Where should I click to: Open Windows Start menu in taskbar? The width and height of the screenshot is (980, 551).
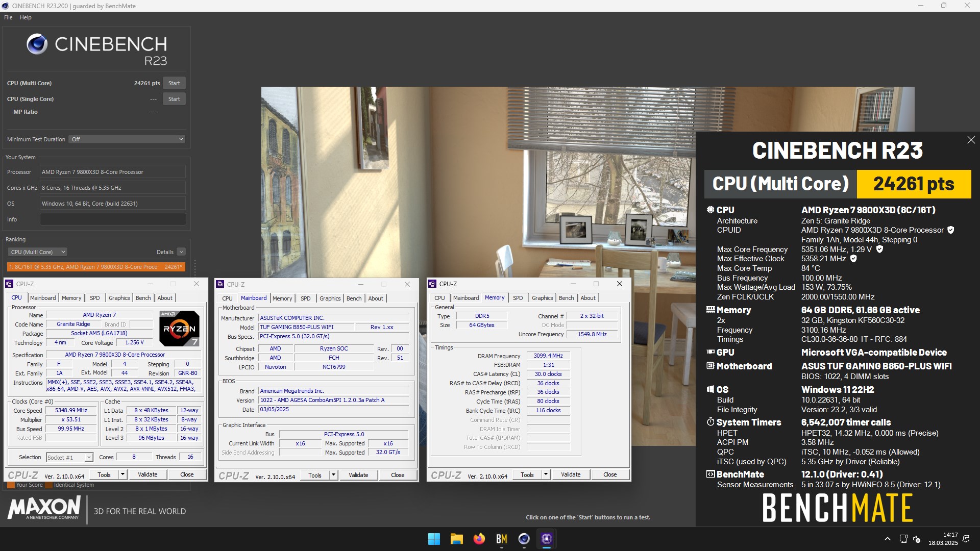click(434, 539)
